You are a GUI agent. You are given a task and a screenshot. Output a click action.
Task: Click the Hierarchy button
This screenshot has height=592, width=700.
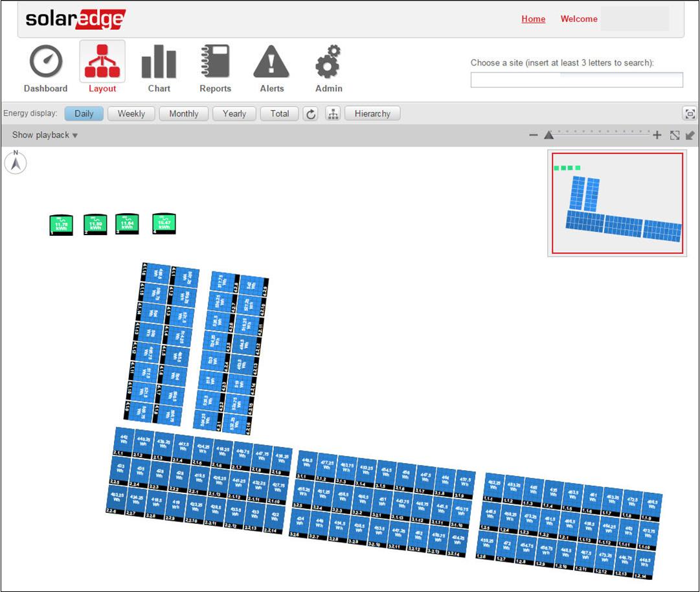coord(372,114)
